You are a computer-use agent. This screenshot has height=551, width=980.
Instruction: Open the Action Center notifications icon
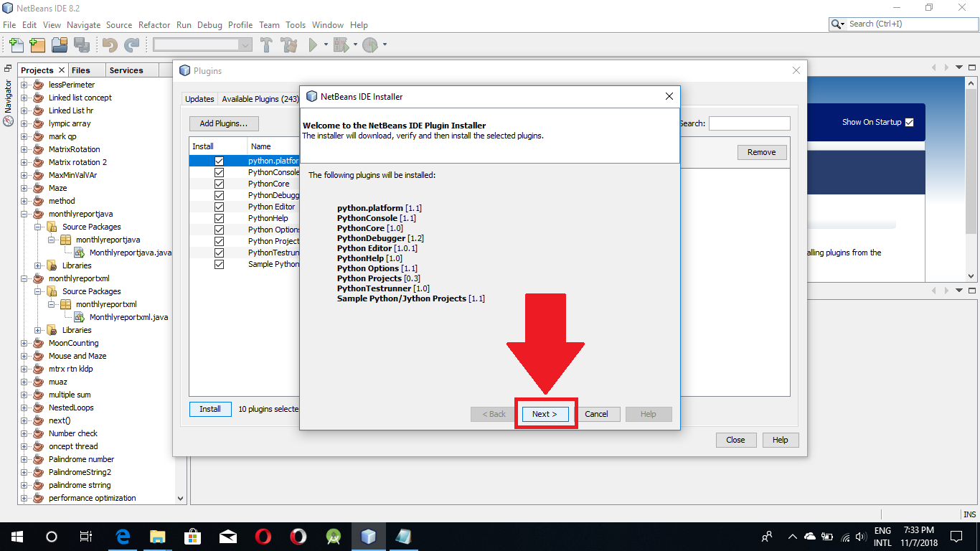pos(956,536)
